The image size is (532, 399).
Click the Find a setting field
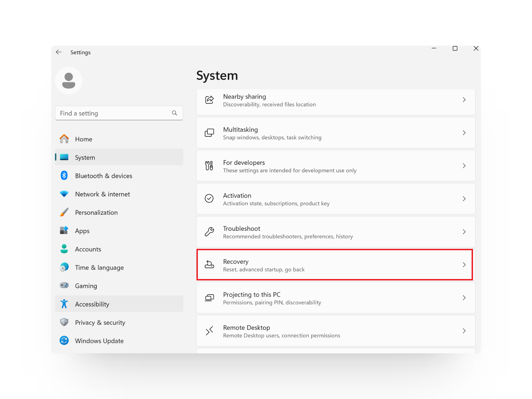(111, 113)
